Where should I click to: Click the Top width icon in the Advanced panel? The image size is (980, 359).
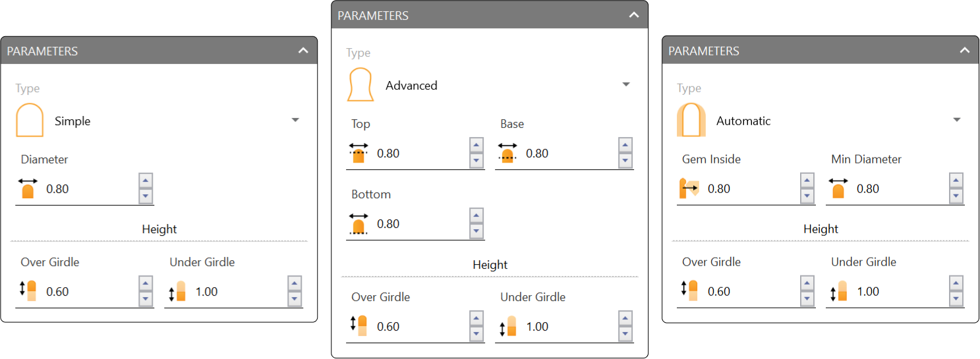(358, 153)
